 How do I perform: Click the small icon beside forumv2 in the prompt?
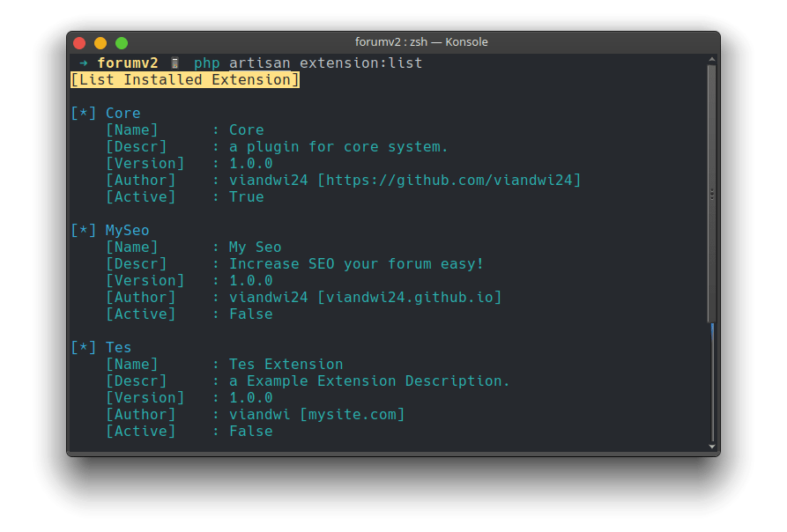173,63
